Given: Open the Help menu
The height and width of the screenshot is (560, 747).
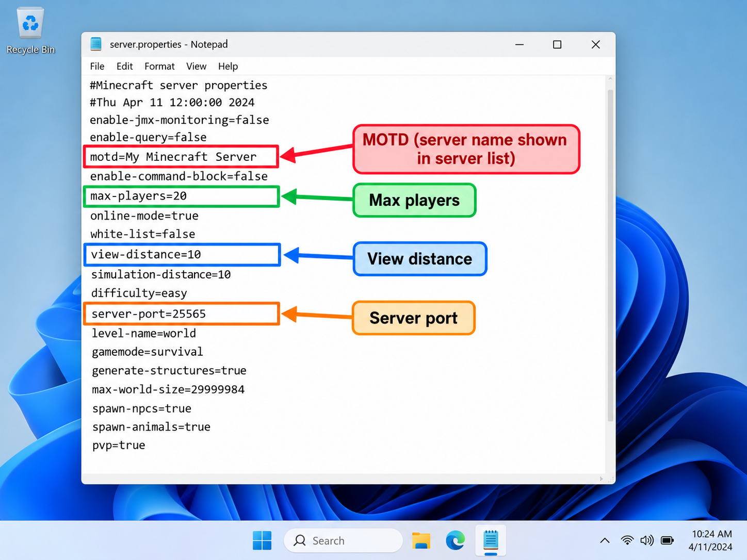Looking at the screenshot, I should 228,66.
